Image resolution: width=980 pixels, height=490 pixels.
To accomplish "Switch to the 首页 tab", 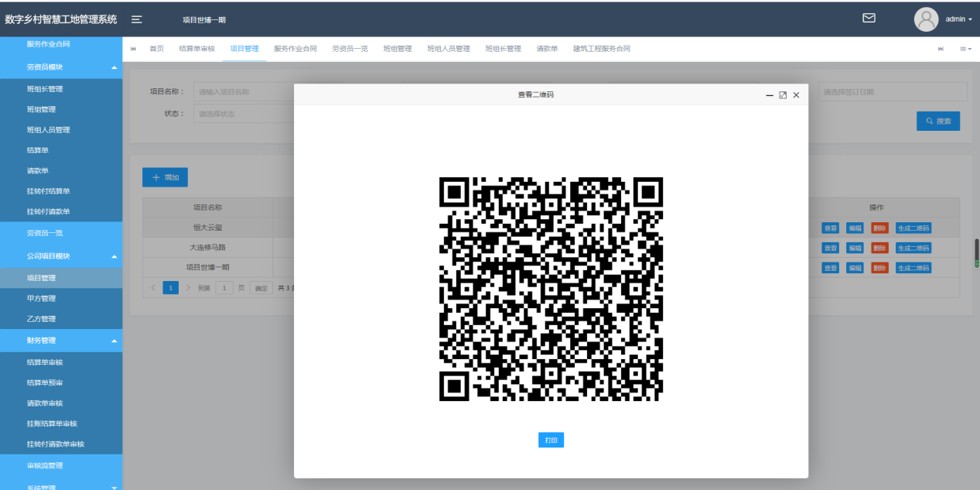I will point(156,49).
